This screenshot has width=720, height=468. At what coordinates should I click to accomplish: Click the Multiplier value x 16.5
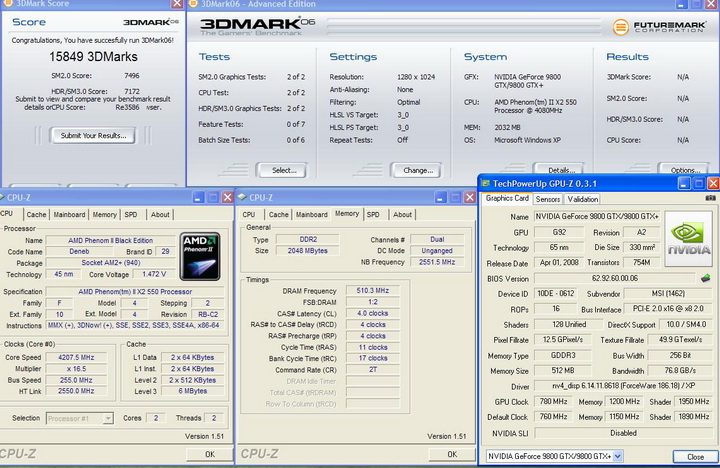(x=76, y=369)
